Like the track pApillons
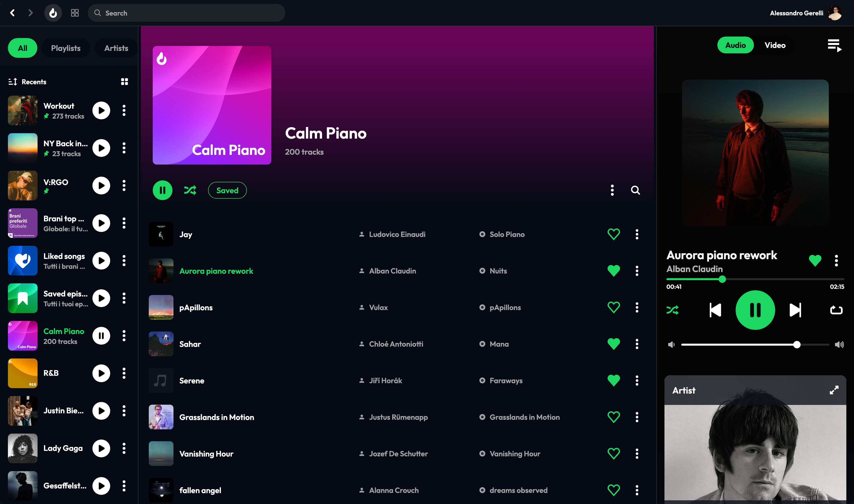The image size is (854, 504). tap(614, 307)
